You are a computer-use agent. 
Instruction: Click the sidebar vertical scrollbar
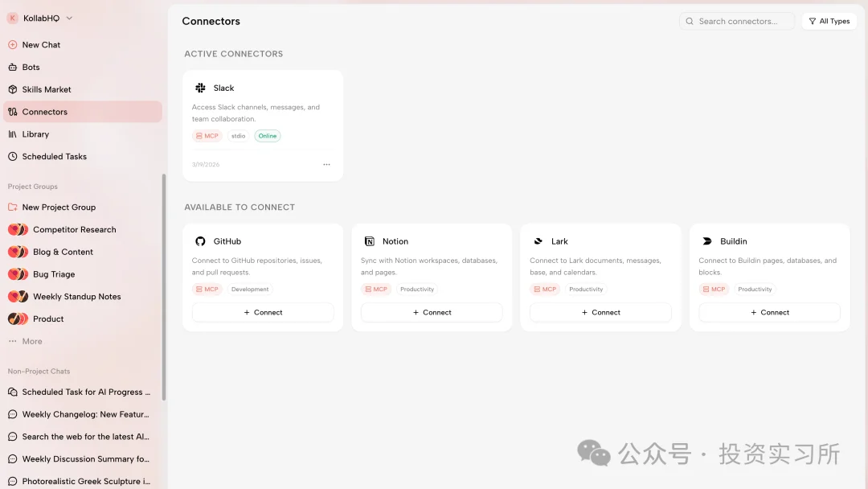tap(164, 286)
